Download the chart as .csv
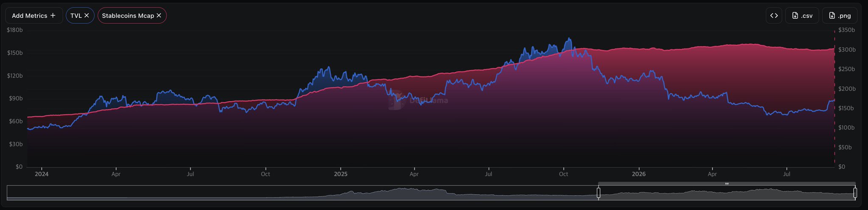Image resolution: width=868 pixels, height=210 pixels. coord(802,16)
